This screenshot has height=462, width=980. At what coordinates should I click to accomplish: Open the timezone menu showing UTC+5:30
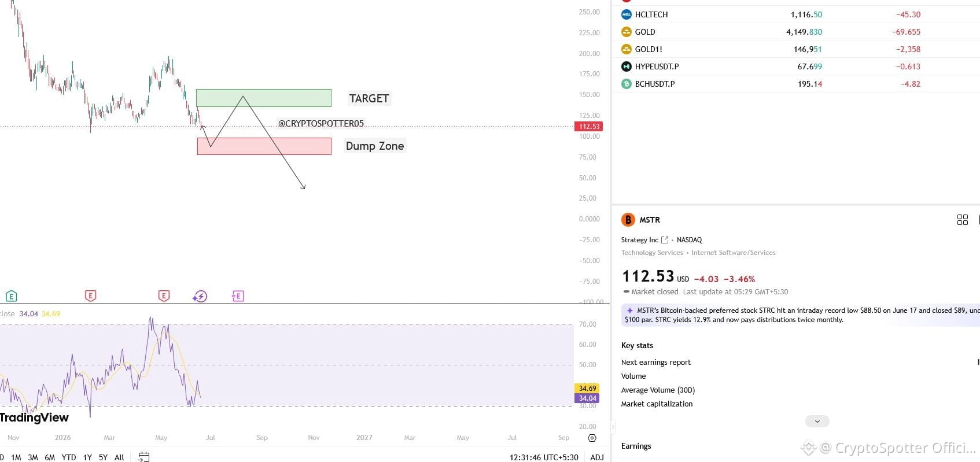coord(544,457)
